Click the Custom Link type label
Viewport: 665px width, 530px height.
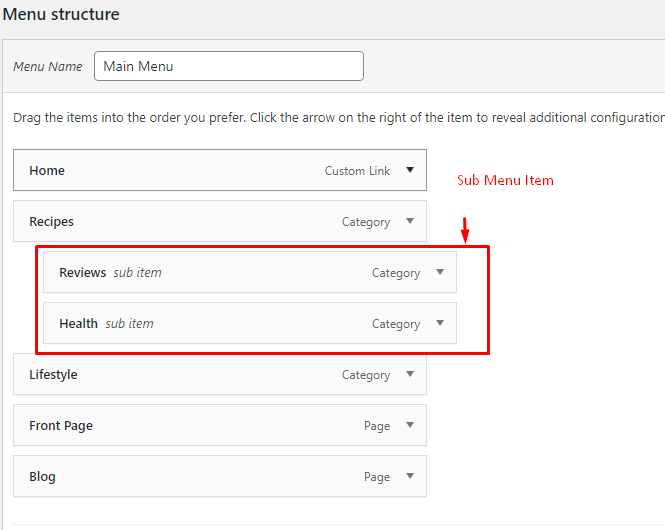tap(357, 171)
